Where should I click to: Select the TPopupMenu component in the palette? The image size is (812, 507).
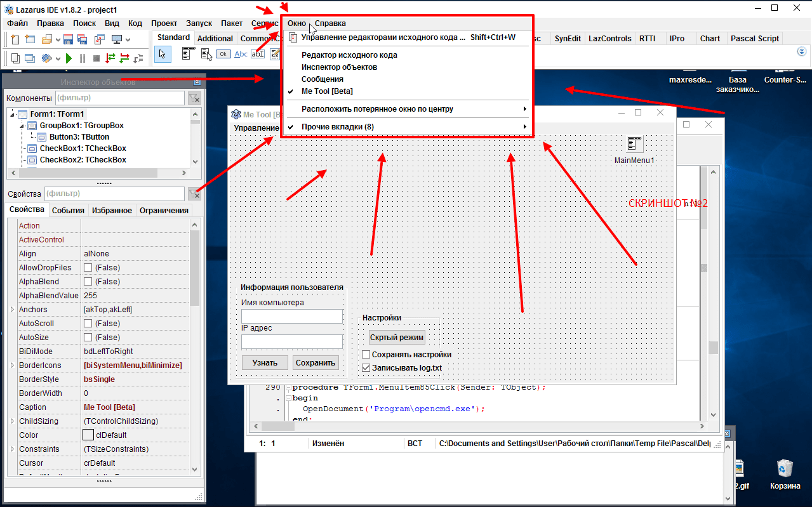click(206, 55)
